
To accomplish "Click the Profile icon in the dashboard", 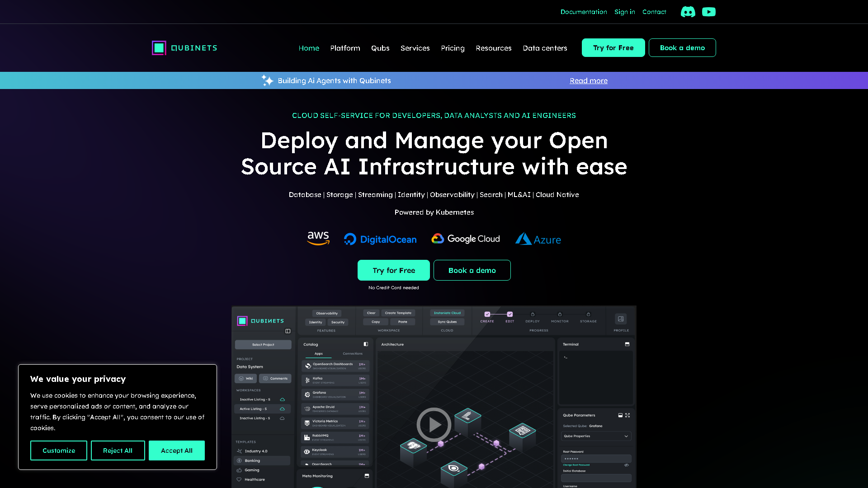I will click(621, 319).
